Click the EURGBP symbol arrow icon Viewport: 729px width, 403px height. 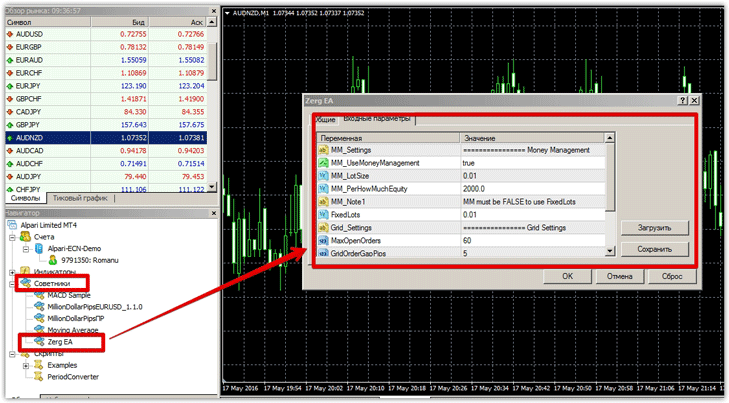[9, 46]
